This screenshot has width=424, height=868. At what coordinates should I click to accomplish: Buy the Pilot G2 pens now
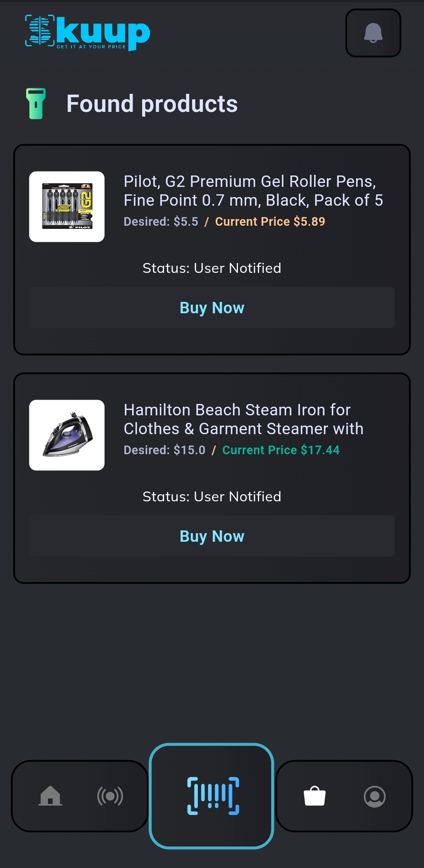(212, 308)
